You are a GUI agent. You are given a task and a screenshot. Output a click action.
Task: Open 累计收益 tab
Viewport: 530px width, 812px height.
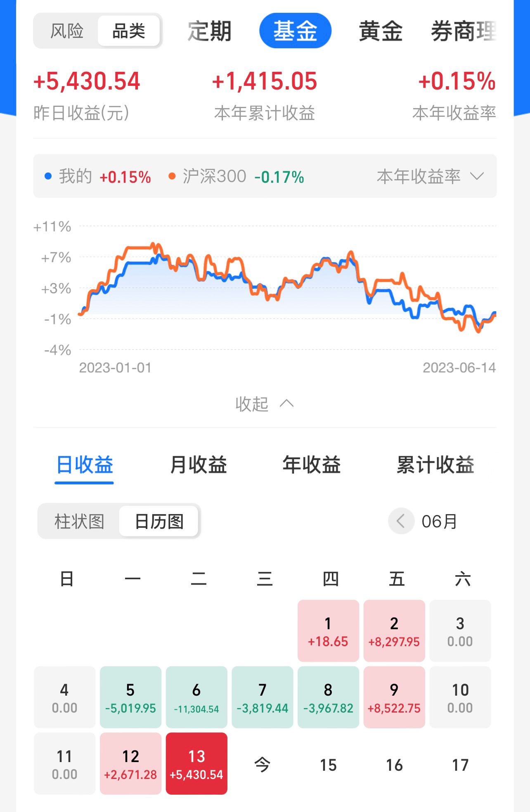pyautogui.click(x=435, y=465)
